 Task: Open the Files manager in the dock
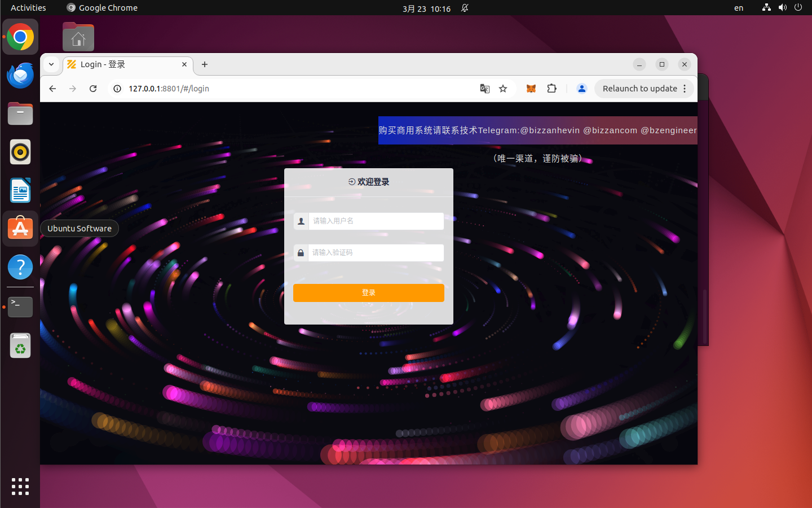20,113
